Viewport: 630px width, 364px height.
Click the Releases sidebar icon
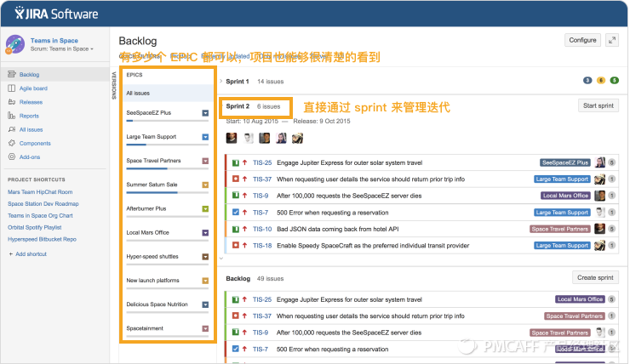12,102
